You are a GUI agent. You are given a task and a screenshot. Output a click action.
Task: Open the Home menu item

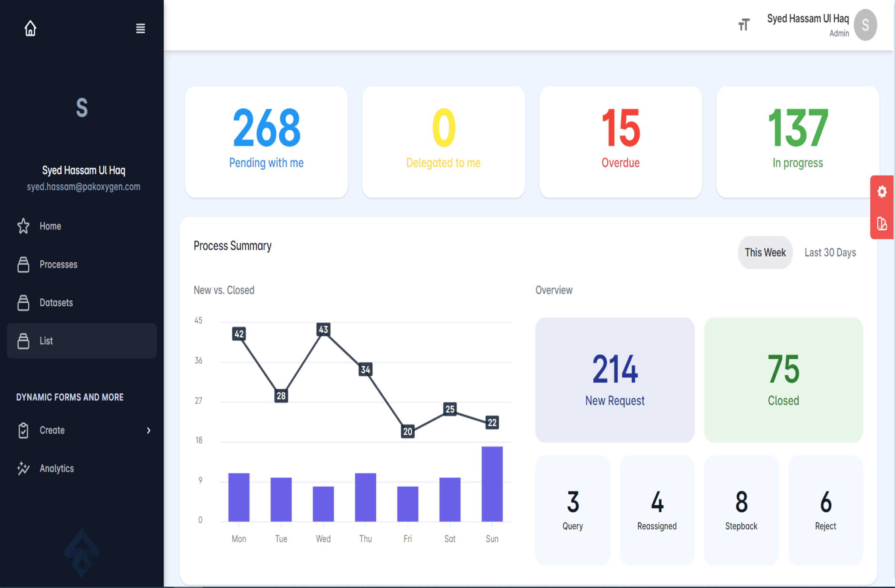coord(82,226)
